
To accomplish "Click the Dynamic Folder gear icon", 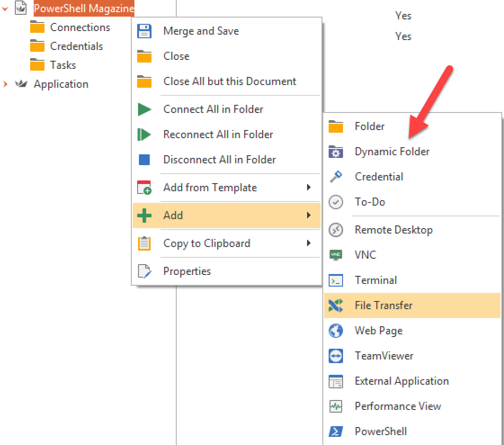I will coord(336,152).
